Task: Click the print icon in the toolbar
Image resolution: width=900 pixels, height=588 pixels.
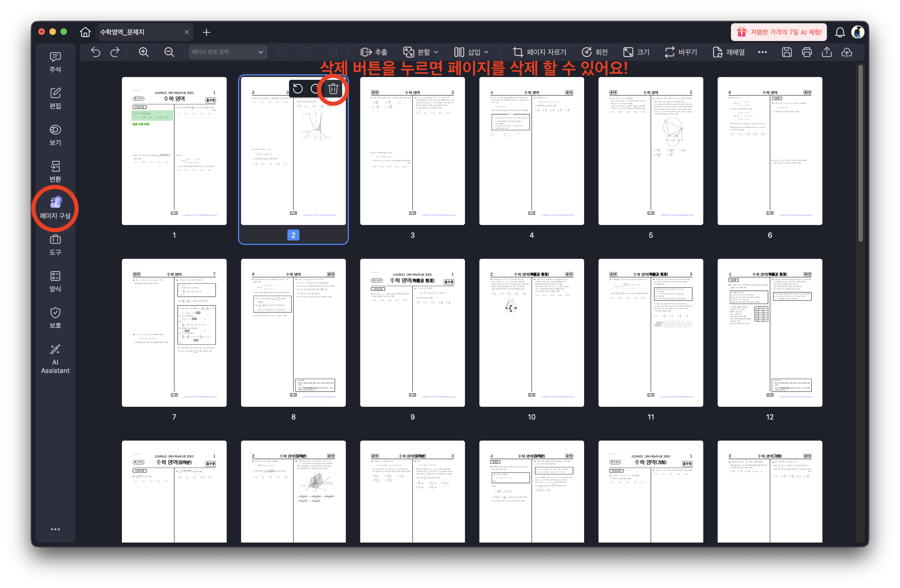Action: [807, 52]
